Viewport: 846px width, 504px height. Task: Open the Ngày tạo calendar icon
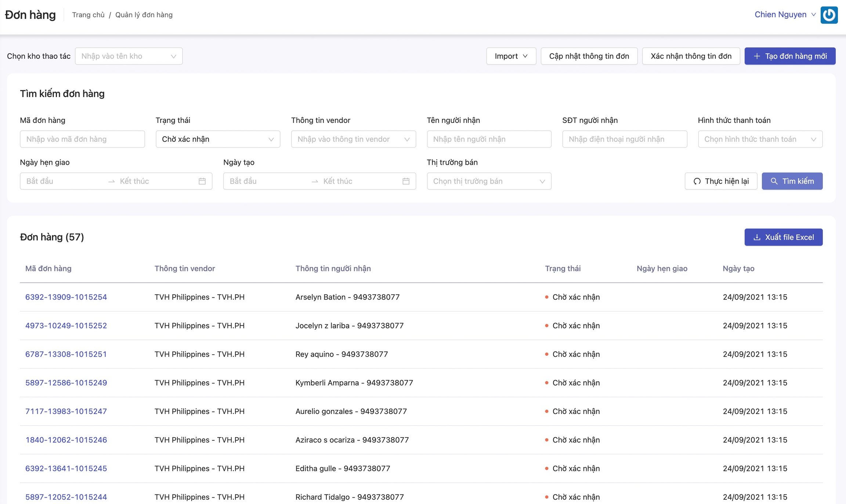[x=405, y=181]
